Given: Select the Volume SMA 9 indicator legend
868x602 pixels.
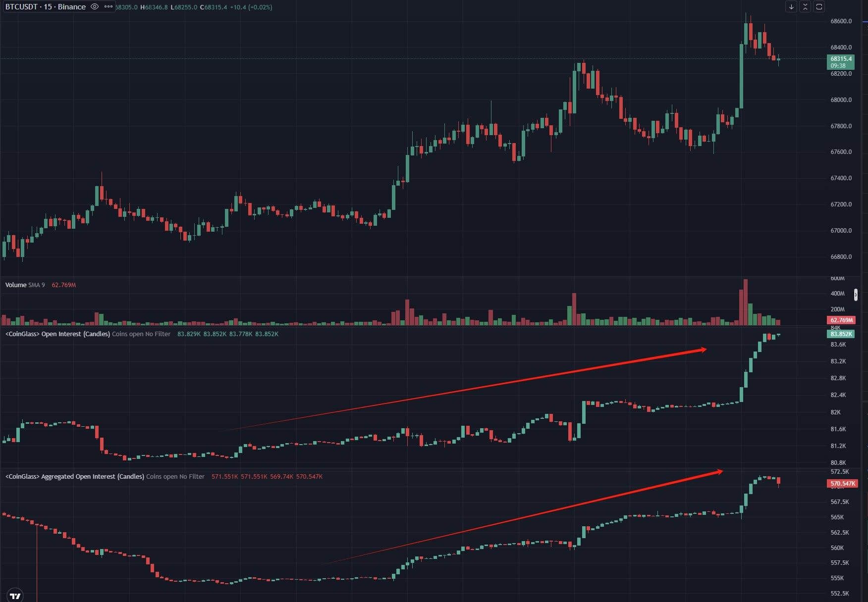Looking at the screenshot, I should click(25, 285).
